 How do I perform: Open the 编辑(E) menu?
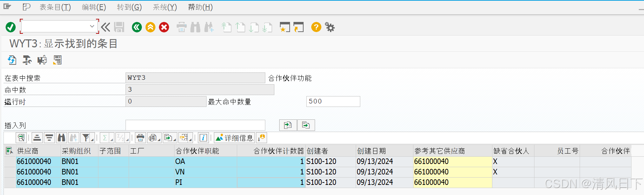click(x=94, y=7)
